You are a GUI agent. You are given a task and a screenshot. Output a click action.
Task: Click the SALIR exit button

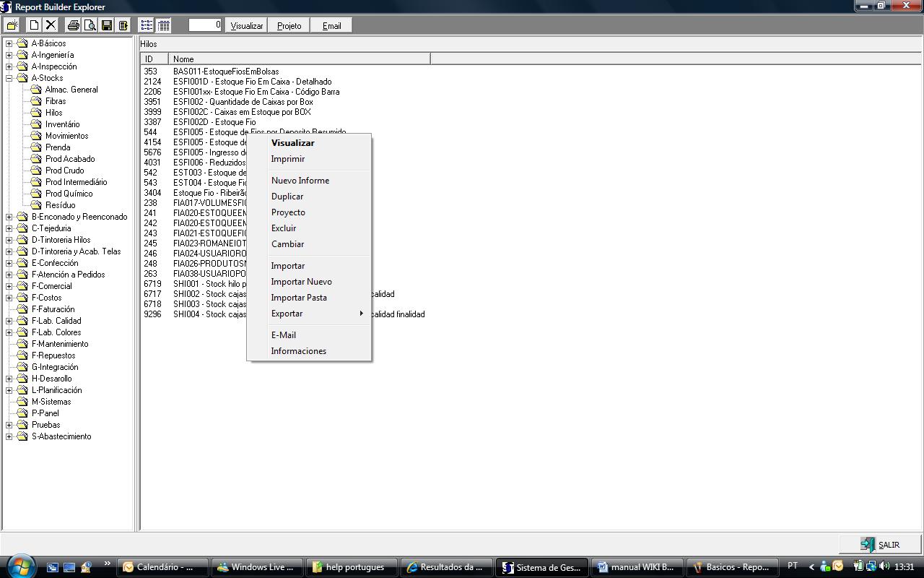(x=880, y=545)
